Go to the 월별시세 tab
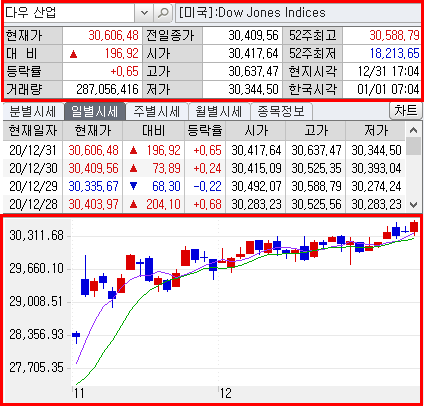424x406 pixels. tap(219, 112)
